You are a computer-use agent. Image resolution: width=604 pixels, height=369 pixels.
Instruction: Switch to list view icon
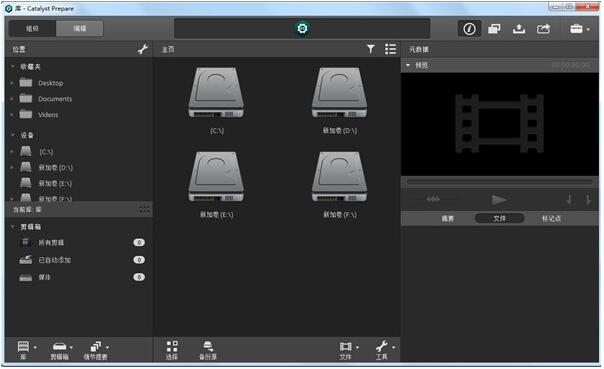[x=390, y=49]
